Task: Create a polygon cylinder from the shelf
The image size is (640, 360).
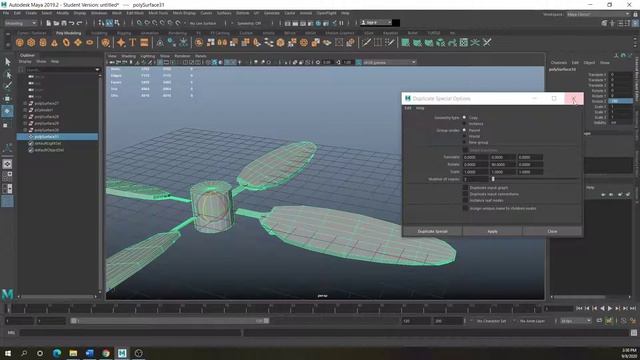Action: point(42,42)
